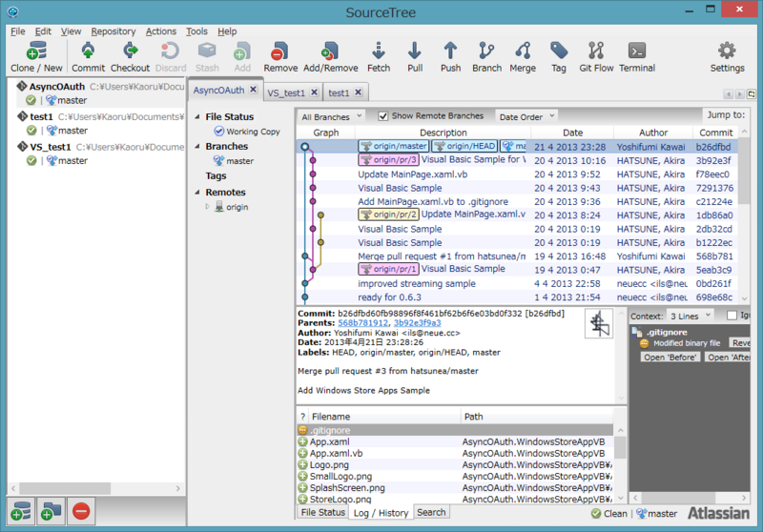Click the Merge toolbar icon
This screenshot has width=763, height=532.
523,57
